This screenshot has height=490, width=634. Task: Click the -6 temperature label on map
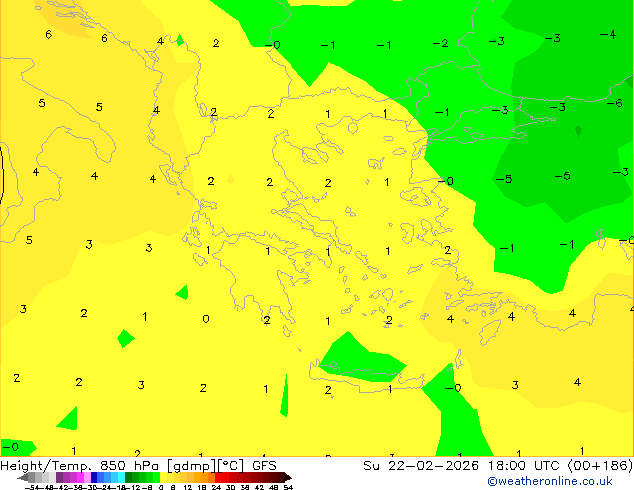[615, 103]
